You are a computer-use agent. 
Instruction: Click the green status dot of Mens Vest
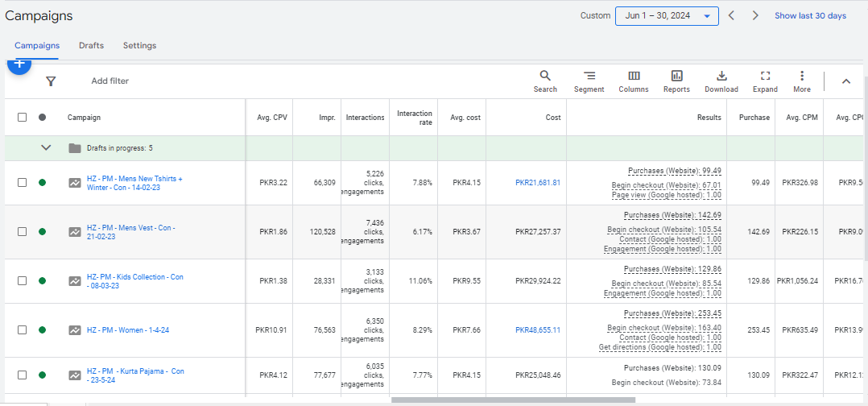42,232
